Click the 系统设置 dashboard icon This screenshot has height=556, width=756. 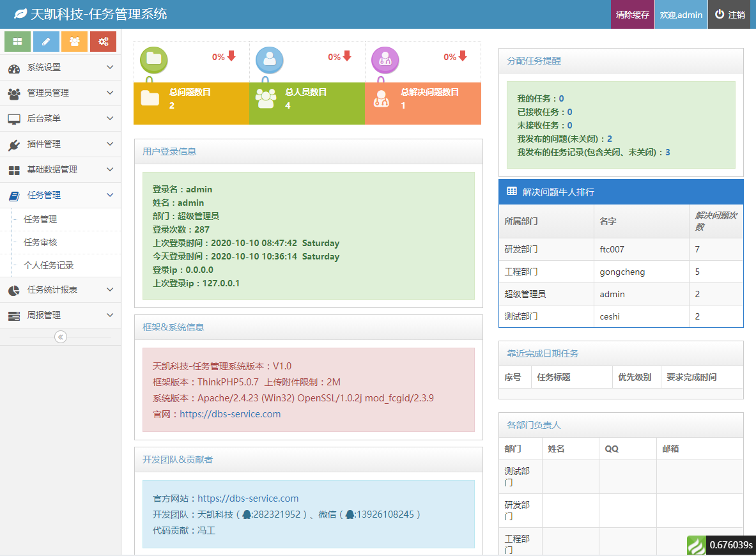tap(14, 68)
